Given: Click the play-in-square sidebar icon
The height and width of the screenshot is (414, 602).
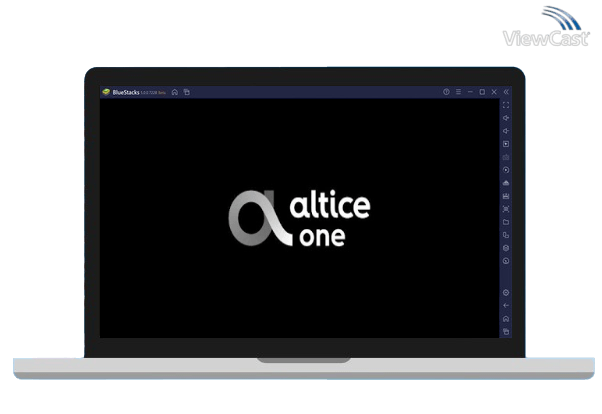Looking at the screenshot, I should [506, 144].
